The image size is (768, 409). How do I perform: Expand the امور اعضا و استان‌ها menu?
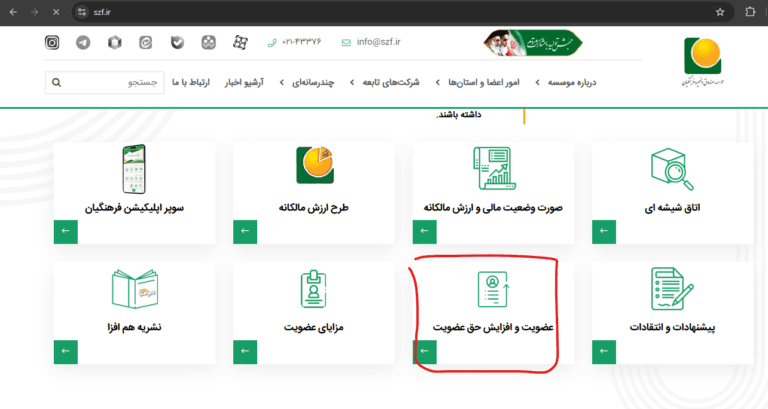click(478, 82)
